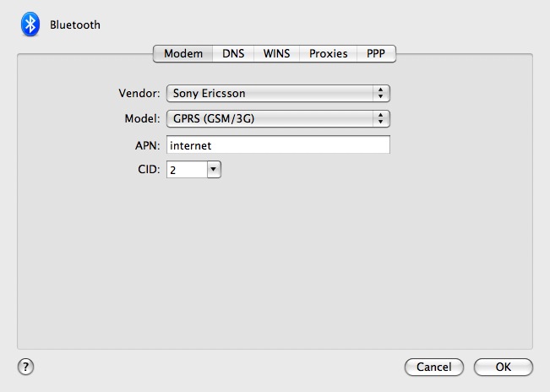Click the Vendor popup up-down arrows
This screenshot has height=392, width=550.
(380, 93)
